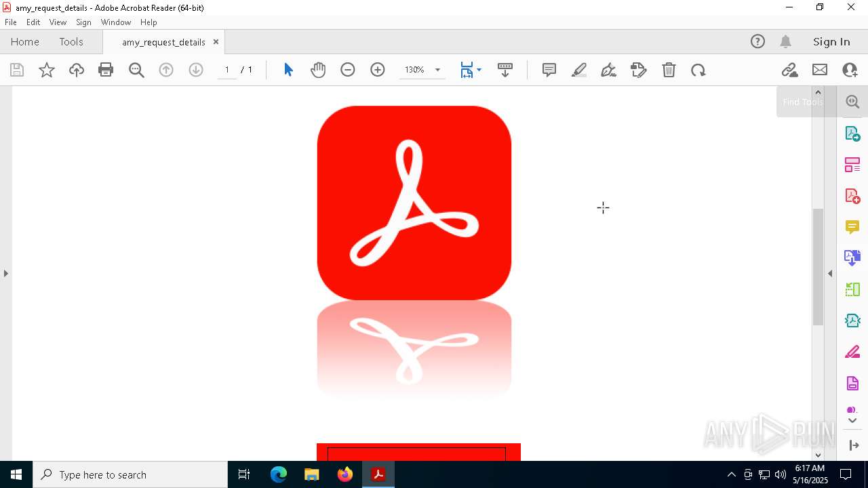Toggle the right pane collapse arrow
The image size is (868, 488).
[830, 273]
